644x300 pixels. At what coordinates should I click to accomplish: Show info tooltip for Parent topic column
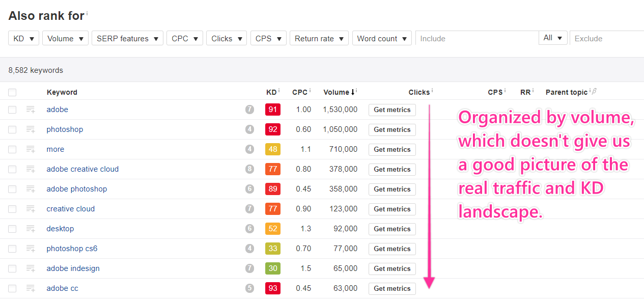(590, 91)
